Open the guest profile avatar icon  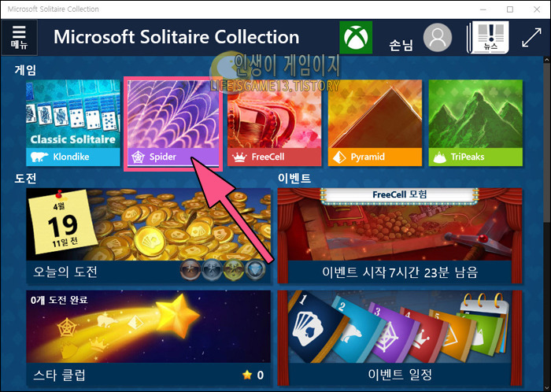point(437,38)
